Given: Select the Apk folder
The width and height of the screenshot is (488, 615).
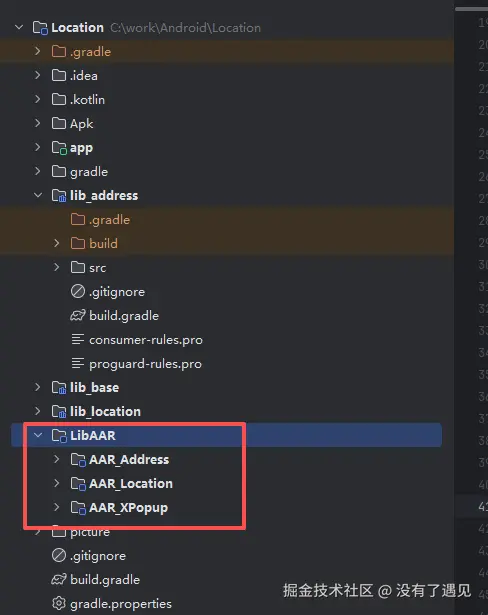Looking at the screenshot, I should coord(82,124).
